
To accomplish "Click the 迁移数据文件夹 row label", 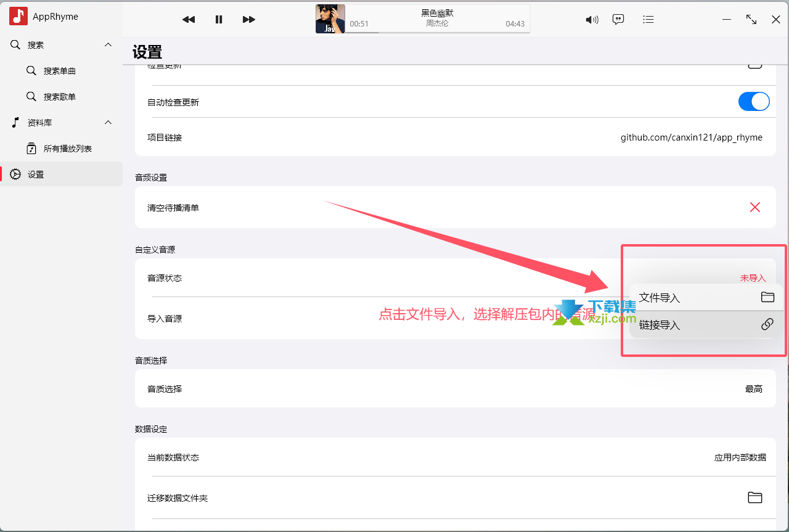I will point(178,498).
